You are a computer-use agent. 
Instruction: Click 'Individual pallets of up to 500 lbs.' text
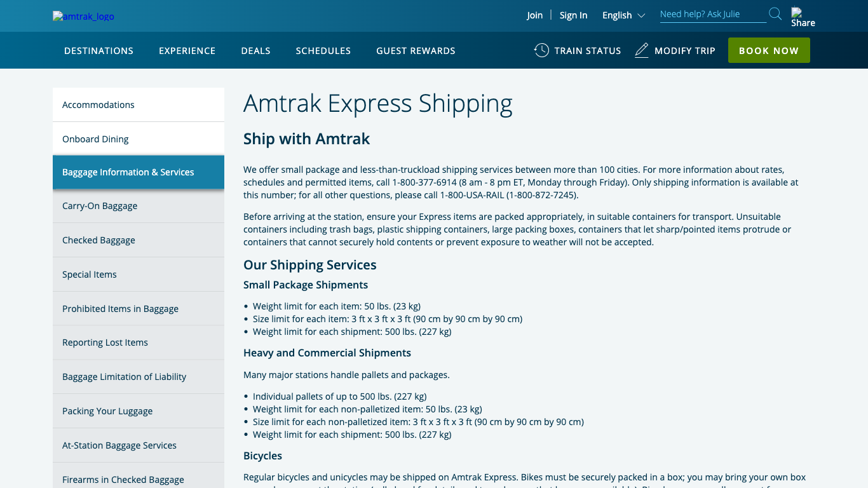pyautogui.click(x=340, y=396)
